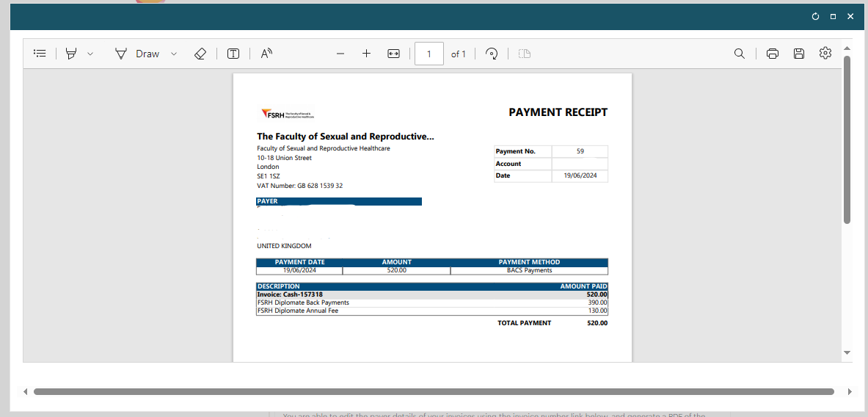Click the FSRH logo on receipt
Image resolution: width=868 pixels, height=417 pixels.
[288, 115]
